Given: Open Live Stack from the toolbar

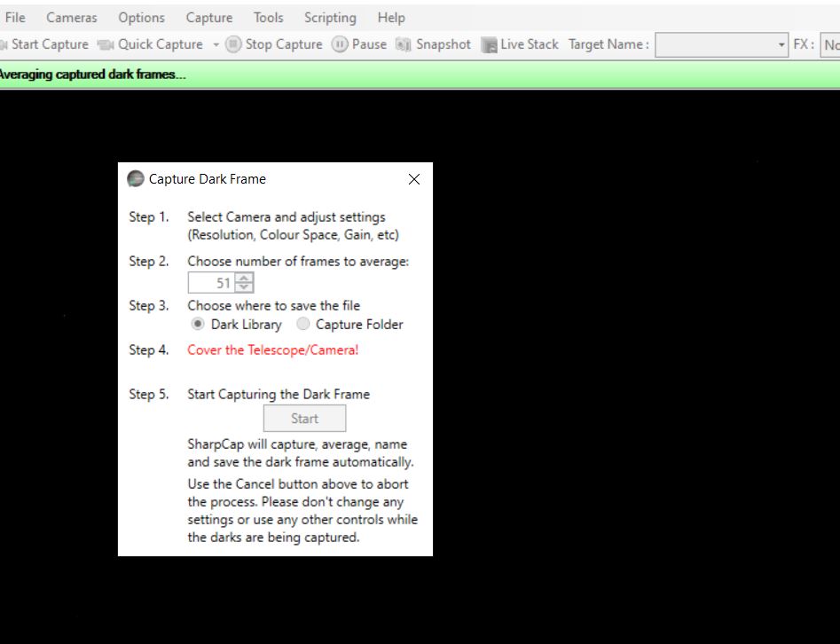Looking at the screenshot, I should point(520,45).
